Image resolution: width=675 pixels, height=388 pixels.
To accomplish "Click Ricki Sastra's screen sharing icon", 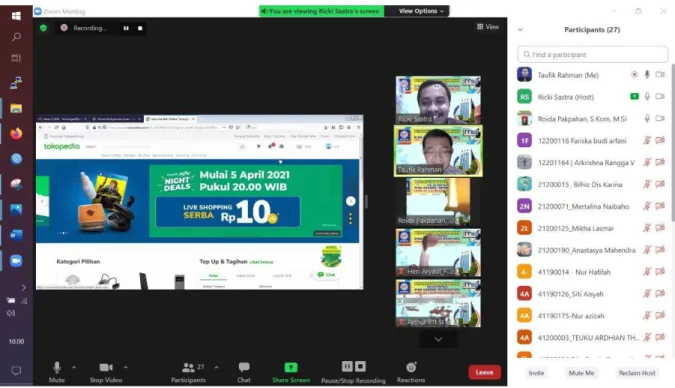I will 634,96.
